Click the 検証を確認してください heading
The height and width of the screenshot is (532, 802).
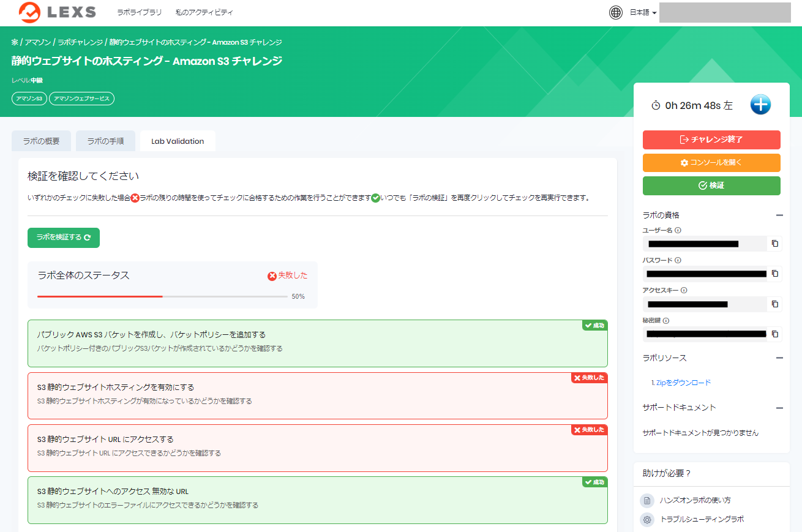tap(83, 176)
